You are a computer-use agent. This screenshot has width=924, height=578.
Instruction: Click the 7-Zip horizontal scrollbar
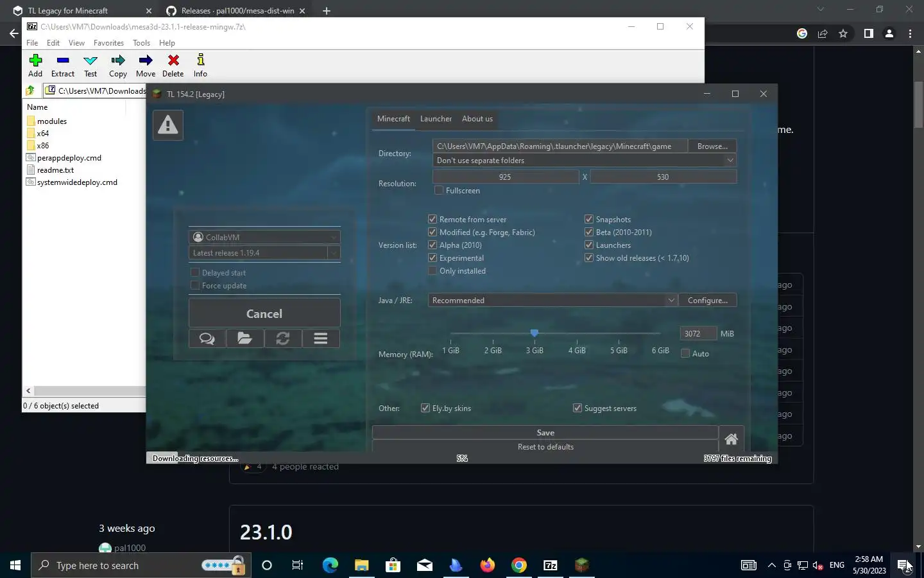(90, 390)
